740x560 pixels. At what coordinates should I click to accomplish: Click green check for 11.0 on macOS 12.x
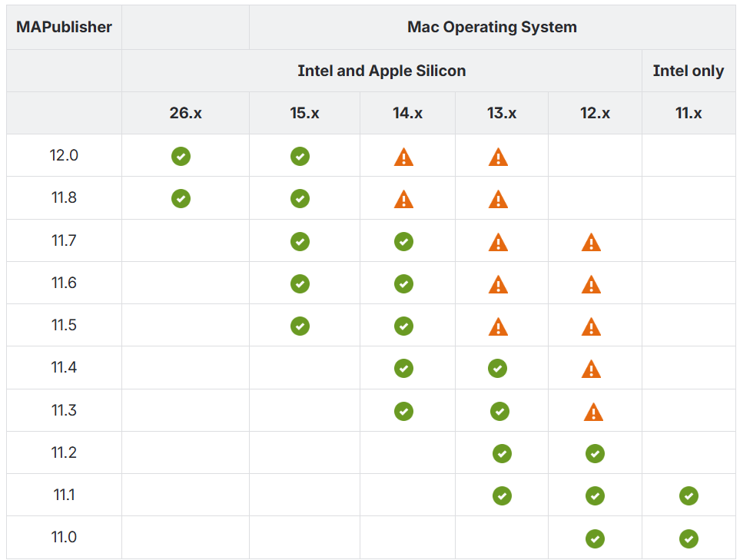595,538
